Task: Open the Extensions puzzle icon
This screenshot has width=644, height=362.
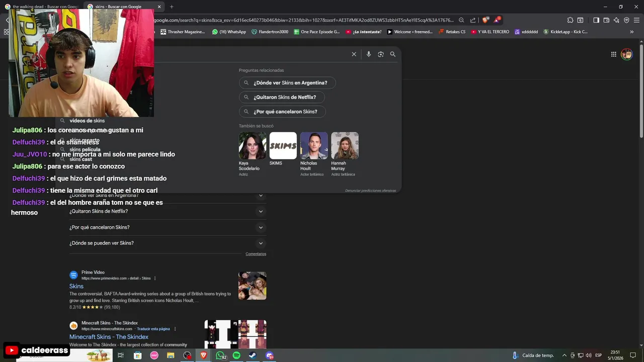Action: 570,20
